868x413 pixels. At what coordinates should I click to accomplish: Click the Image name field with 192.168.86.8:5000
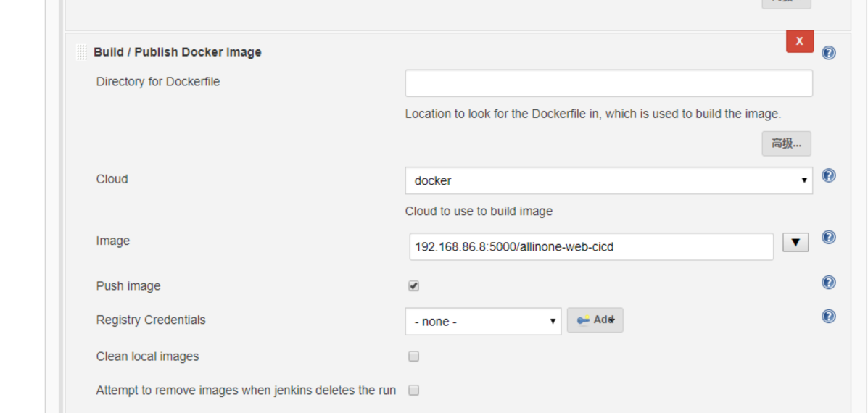click(x=591, y=246)
